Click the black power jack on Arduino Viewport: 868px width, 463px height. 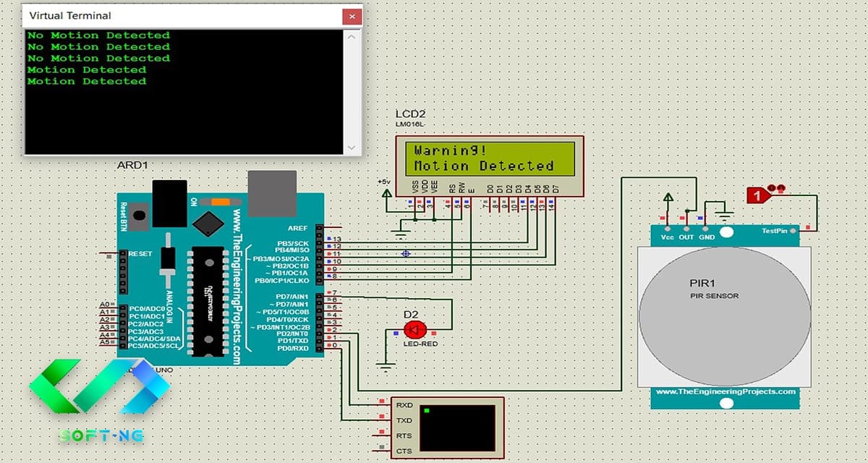tap(169, 203)
